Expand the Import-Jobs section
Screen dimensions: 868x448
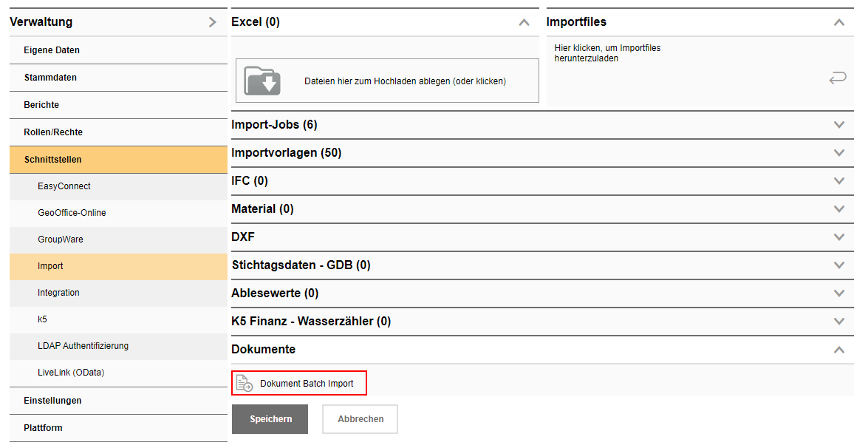838,125
